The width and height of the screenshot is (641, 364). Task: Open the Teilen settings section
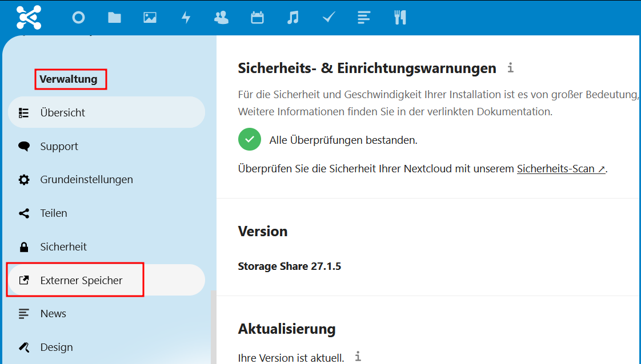(53, 213)
